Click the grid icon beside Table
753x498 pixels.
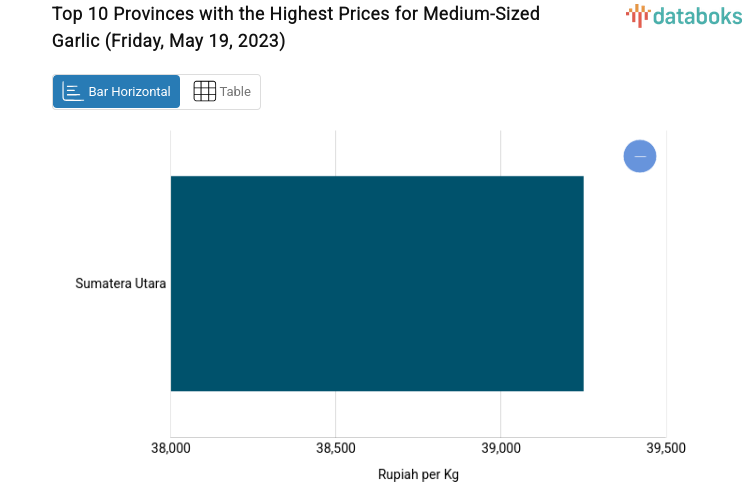(x=204, y=92)
